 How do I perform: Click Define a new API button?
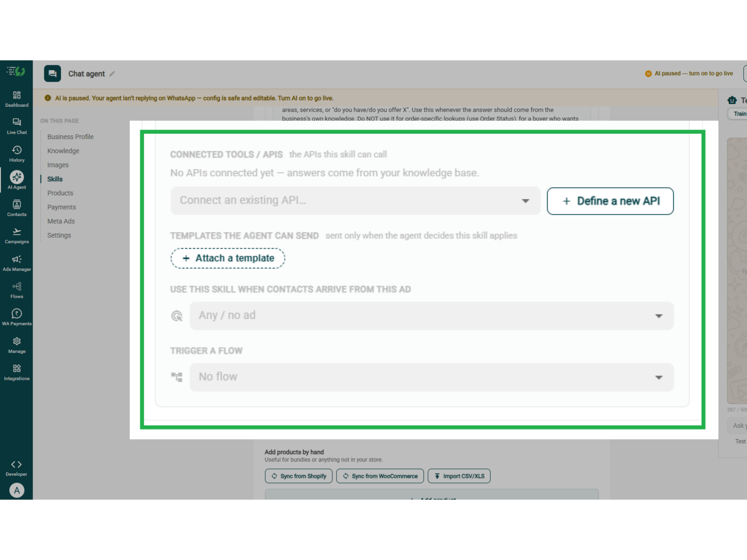[610, 201]
